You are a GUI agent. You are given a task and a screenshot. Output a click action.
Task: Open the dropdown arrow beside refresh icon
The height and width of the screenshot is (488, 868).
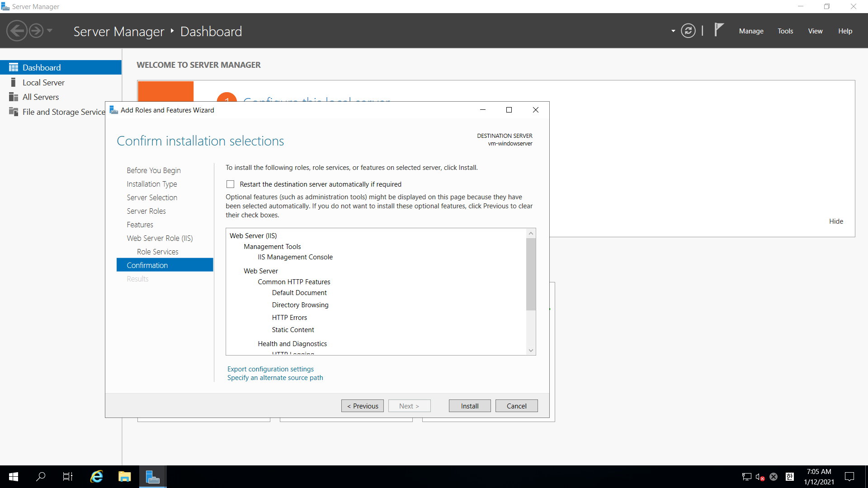point(673,31)
